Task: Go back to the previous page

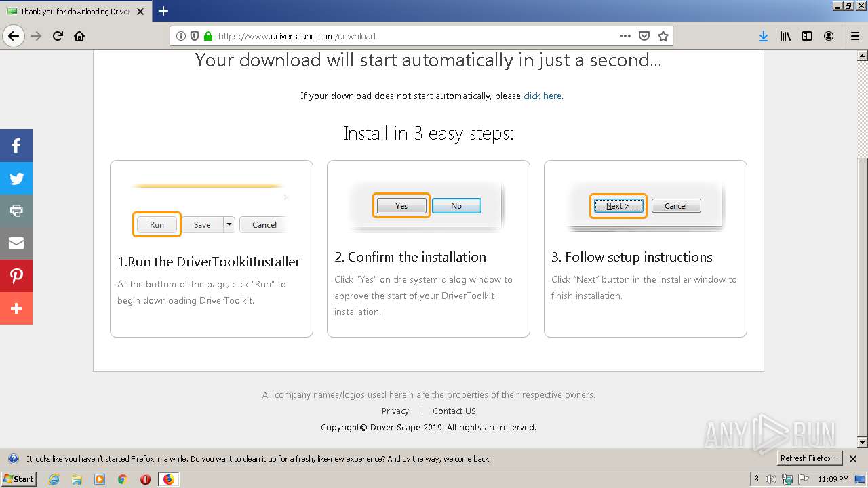Action: (14, 36)
